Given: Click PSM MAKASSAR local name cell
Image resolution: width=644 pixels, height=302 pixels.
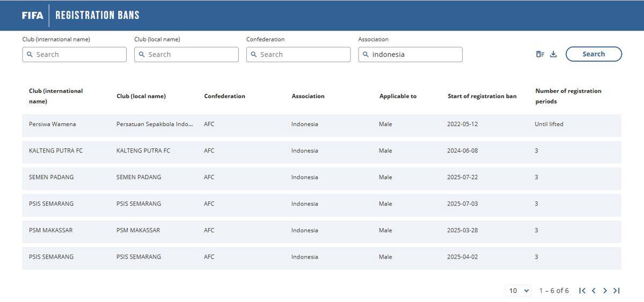Looking at the screenshot, I should pyautogui.click(x=138, y=230).
